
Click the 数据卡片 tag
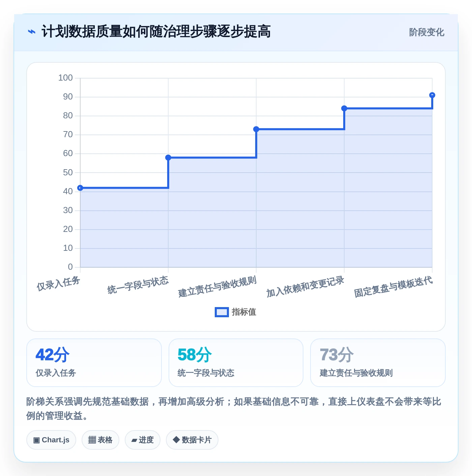click(x=192, y=440)
